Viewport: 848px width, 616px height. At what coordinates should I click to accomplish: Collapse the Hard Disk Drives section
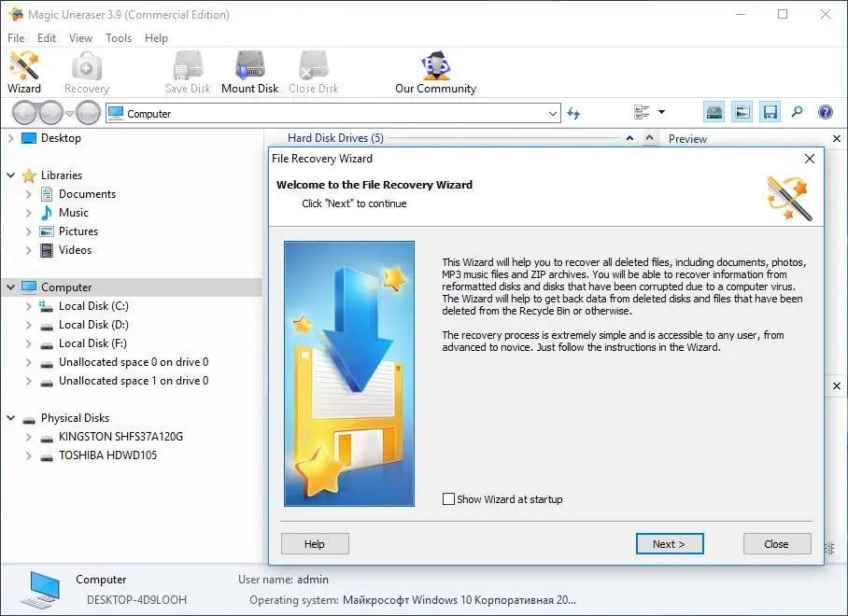click(629, 138)
